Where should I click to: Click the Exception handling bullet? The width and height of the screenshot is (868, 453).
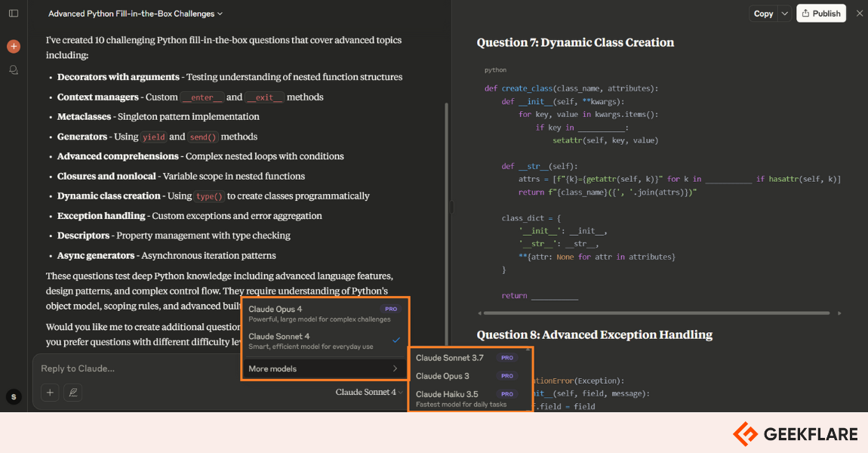[x=189, y=215]
